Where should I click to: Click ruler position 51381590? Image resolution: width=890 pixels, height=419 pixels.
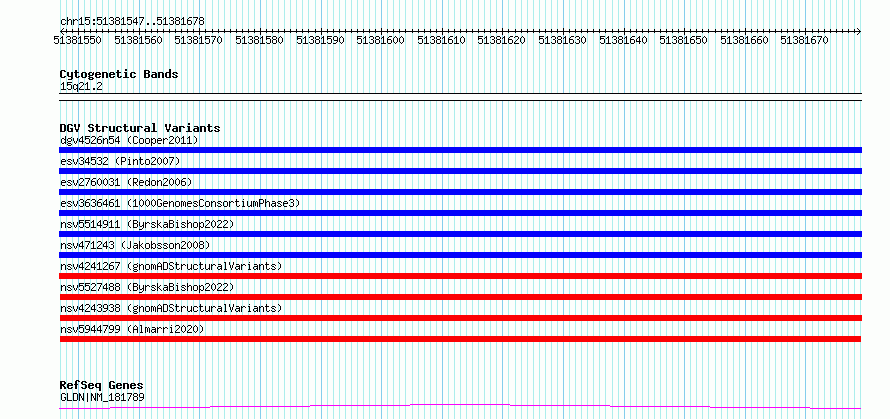[x=320, y=40]
